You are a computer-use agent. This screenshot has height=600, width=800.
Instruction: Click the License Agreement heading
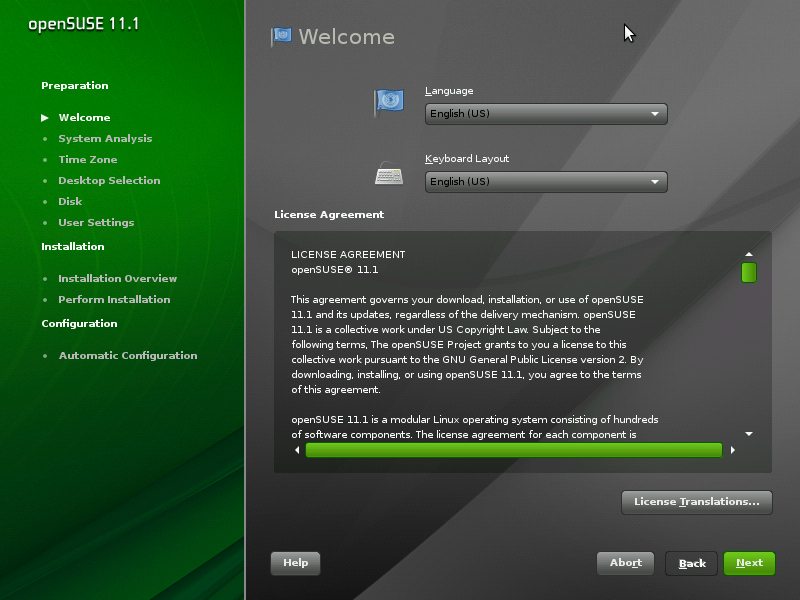tap(329, 215)
